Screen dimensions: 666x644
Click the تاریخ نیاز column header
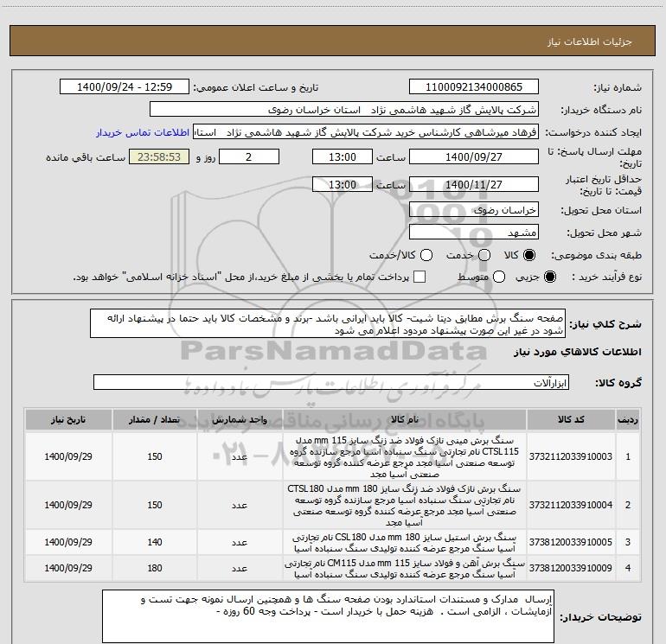[x=68, y=420]
